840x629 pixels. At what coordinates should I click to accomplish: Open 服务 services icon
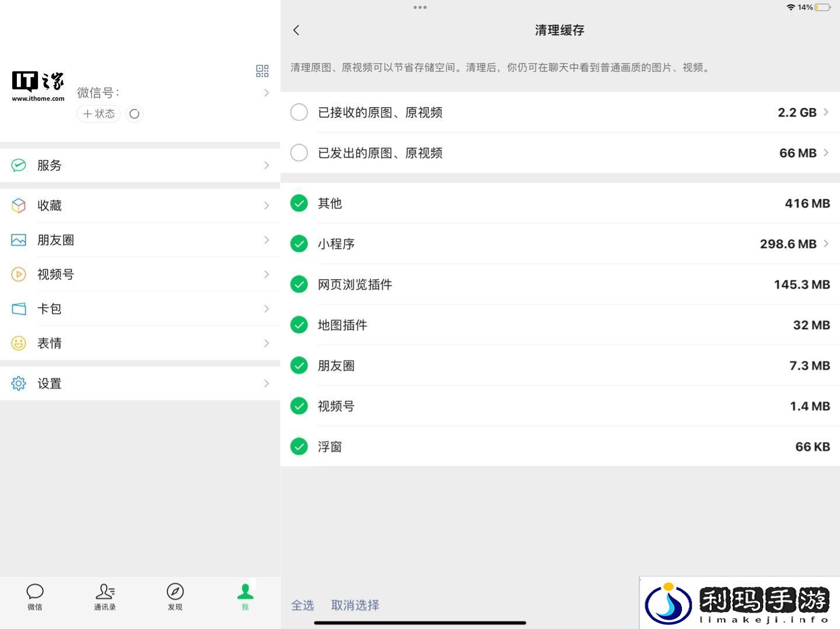coord(19,165)
